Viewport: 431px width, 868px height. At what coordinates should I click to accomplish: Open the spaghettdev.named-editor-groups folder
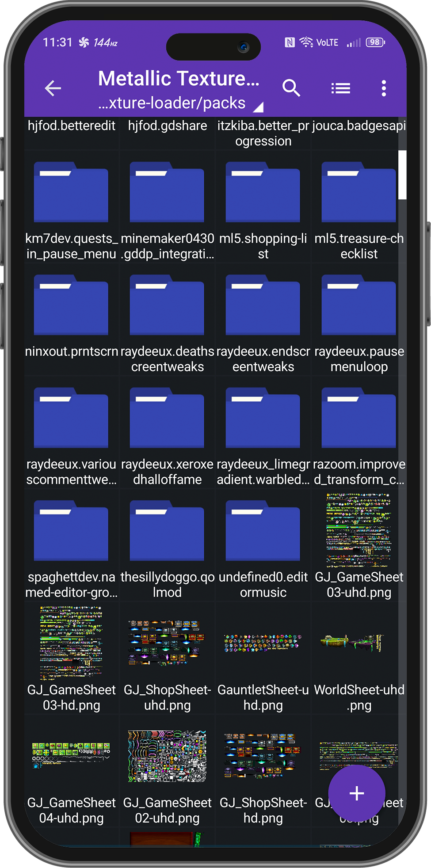click(x=71, y=531)
